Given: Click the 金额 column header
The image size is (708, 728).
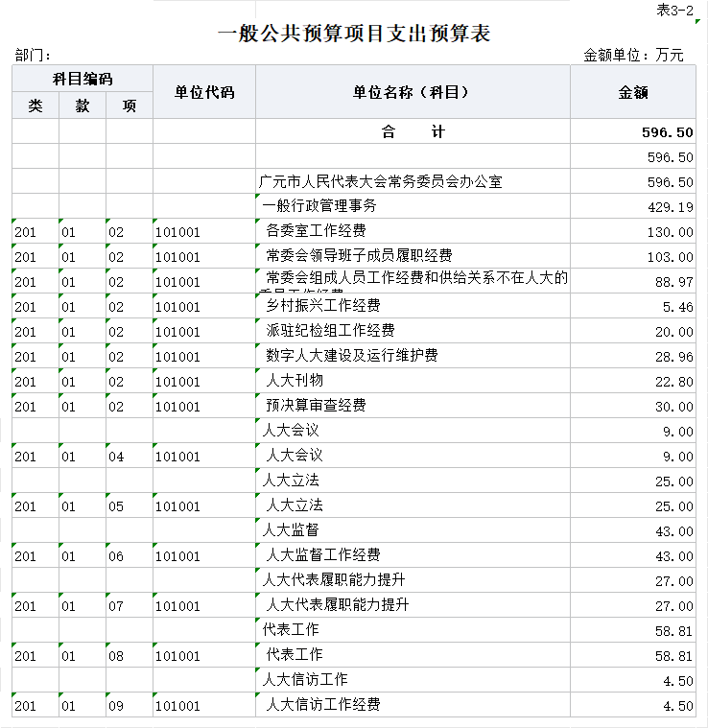Looking at the screenshot, I should click(633, 92).
